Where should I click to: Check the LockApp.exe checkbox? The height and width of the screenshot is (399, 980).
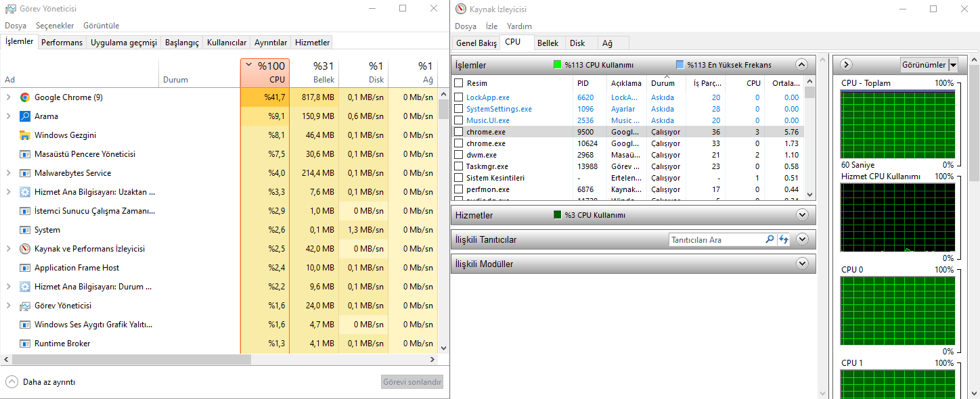coord(459,97)
